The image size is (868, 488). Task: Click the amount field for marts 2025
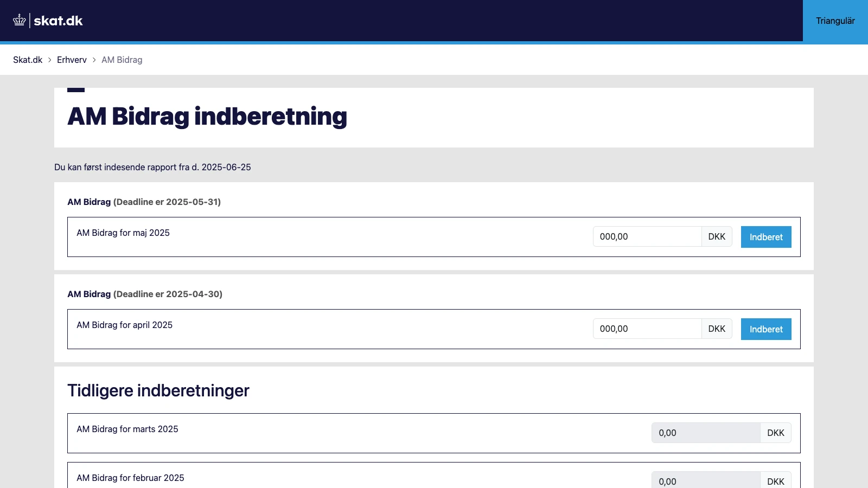(x=705, y=433)
